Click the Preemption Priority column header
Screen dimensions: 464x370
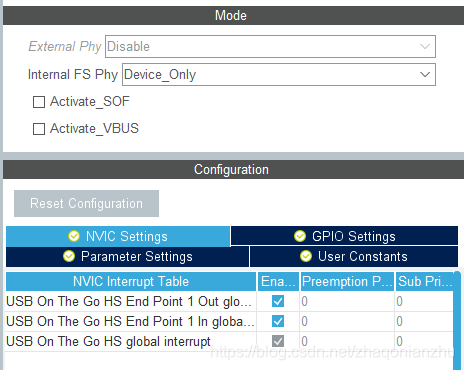(347, 282)
